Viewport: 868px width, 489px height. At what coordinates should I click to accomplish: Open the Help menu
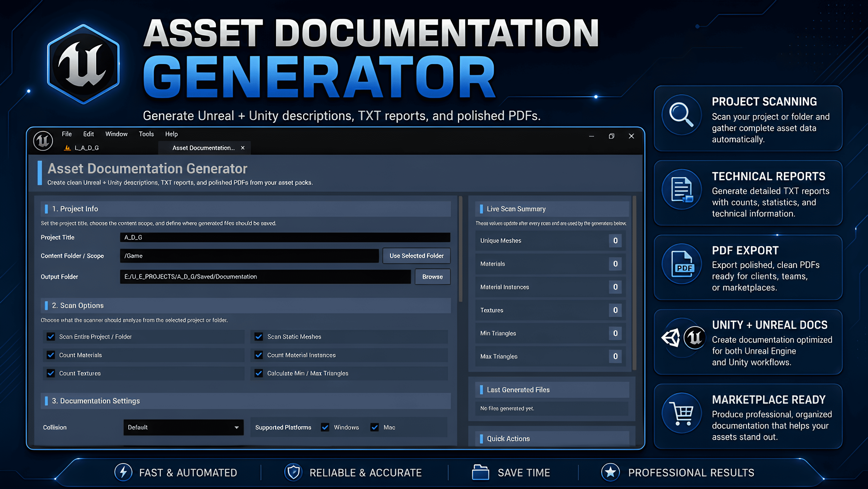click(x=172, y=134)
